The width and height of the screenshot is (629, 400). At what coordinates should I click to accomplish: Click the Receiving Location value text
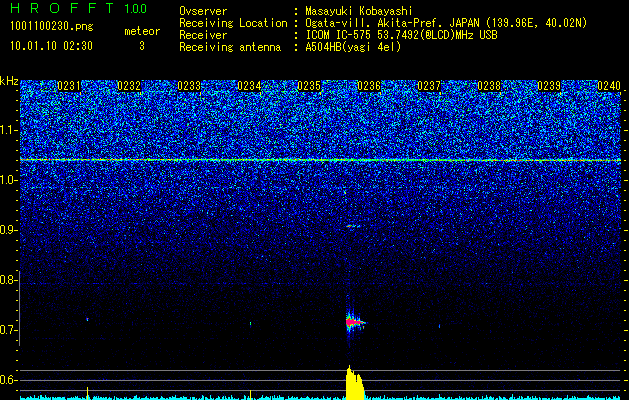[448, 23]
